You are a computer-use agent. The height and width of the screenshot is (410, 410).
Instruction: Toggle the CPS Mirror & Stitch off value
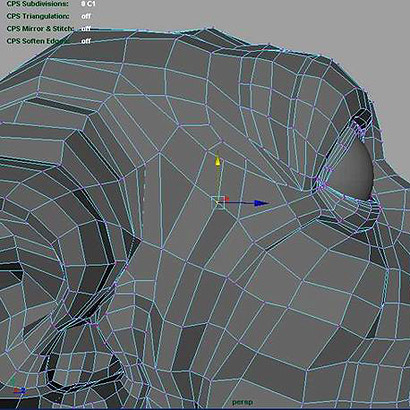(86, 29)
